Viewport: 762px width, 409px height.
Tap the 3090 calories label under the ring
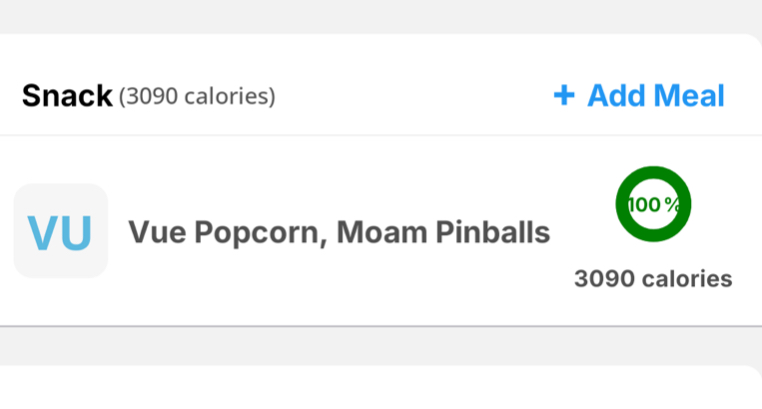pyautogui.click(x=653, y=279)
